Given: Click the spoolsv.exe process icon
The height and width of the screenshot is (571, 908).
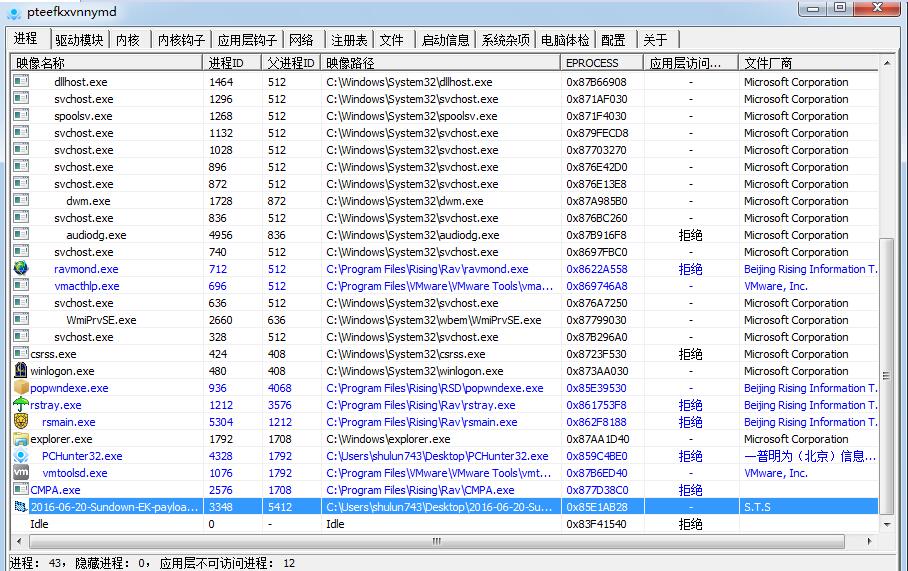Looking at the screenshot, I should click(x=21, y=115).
